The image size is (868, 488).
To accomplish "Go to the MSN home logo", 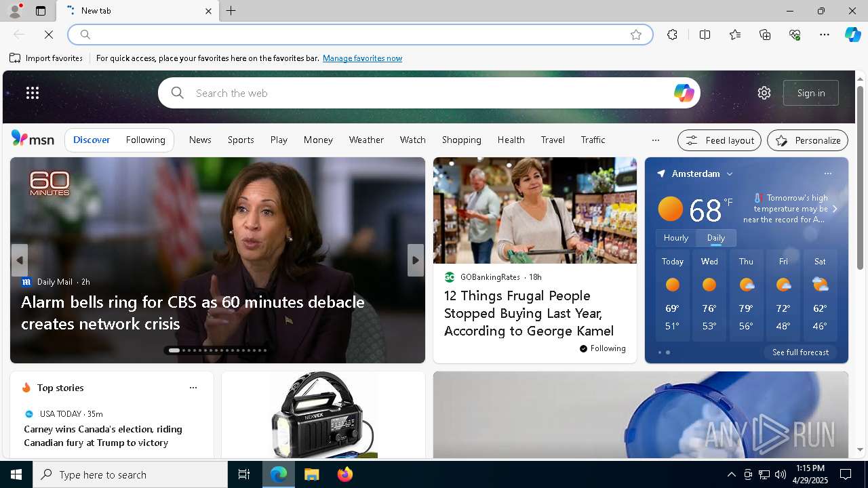I will pyautogui.click(x=33, y=139).
